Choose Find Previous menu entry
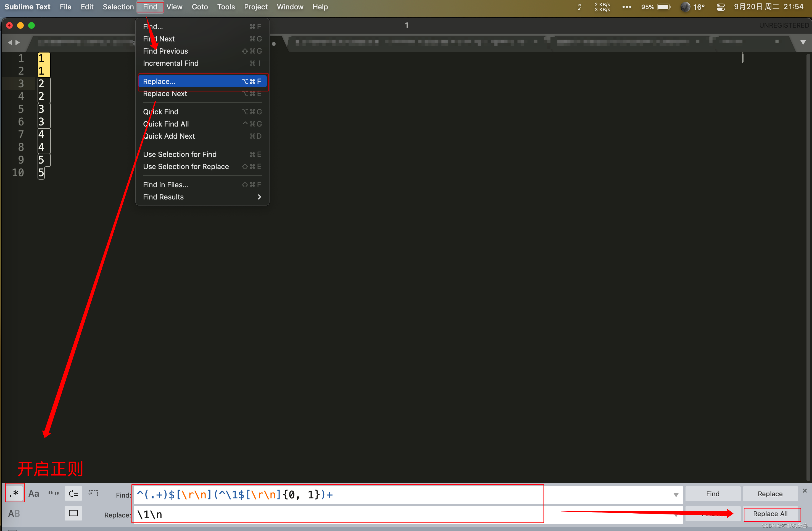812x531 pixels. coord(202,51)
